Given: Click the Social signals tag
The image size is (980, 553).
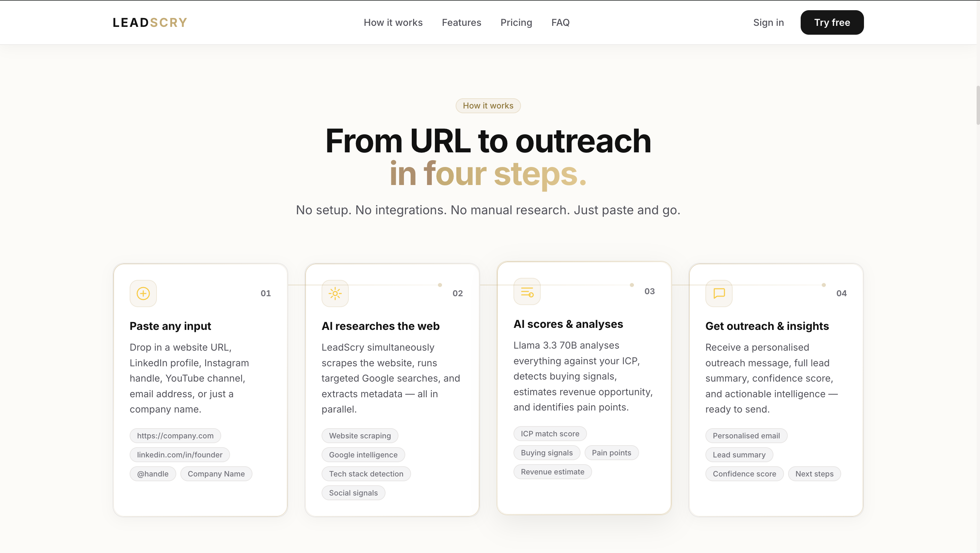Looking at the screenshot, I should [x=354, y=492].
